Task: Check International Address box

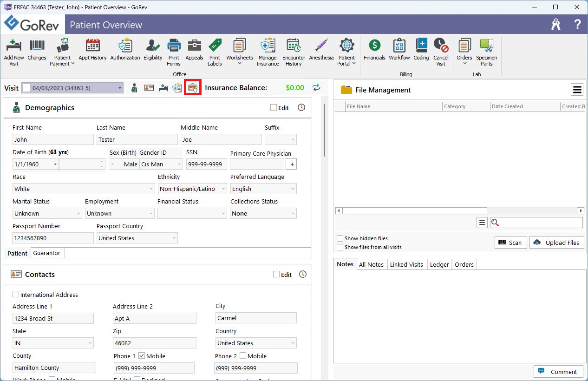Action: pos(16,295)
